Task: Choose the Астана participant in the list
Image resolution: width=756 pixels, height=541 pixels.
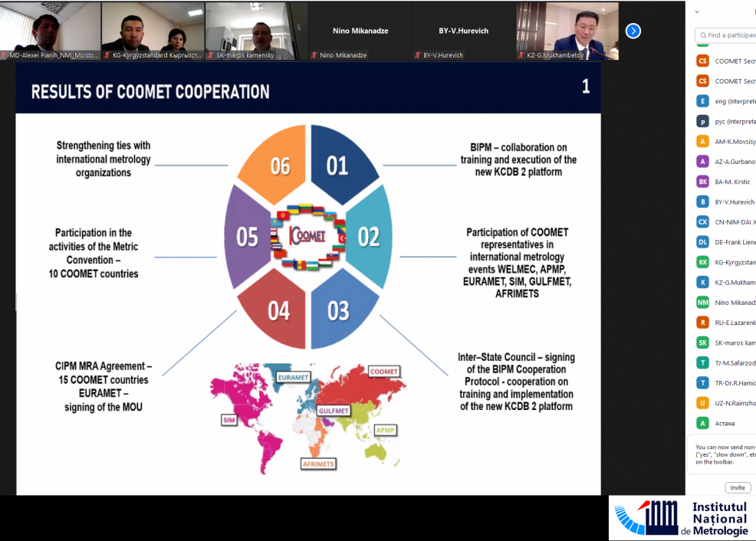Action: [725, 423]
